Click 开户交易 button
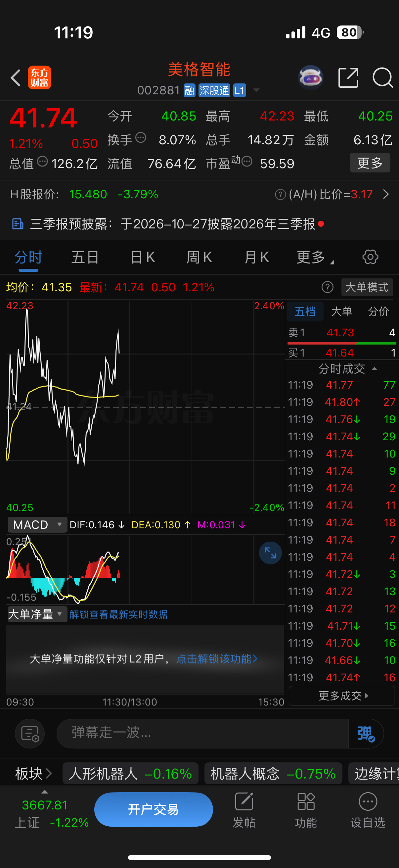 coord(154,809)
